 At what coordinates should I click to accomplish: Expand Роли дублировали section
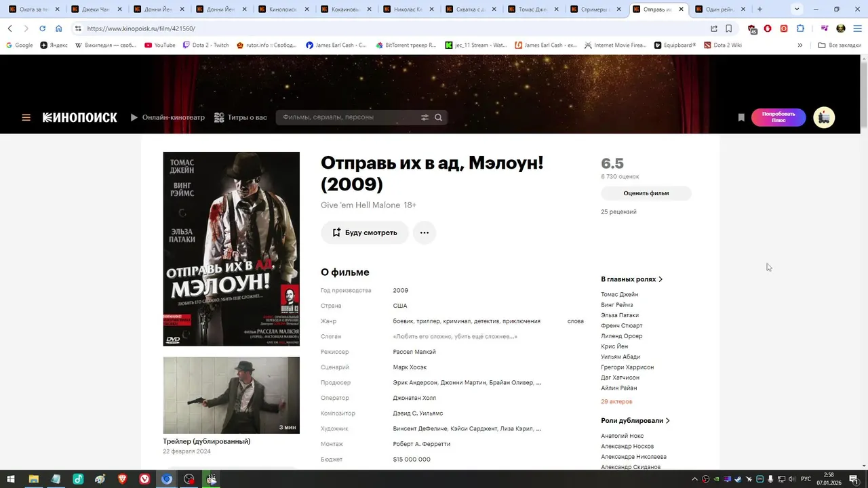[635, 421]
